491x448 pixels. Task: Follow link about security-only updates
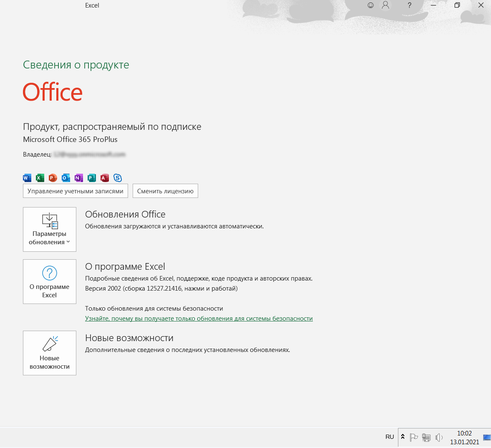pos(199,319)
